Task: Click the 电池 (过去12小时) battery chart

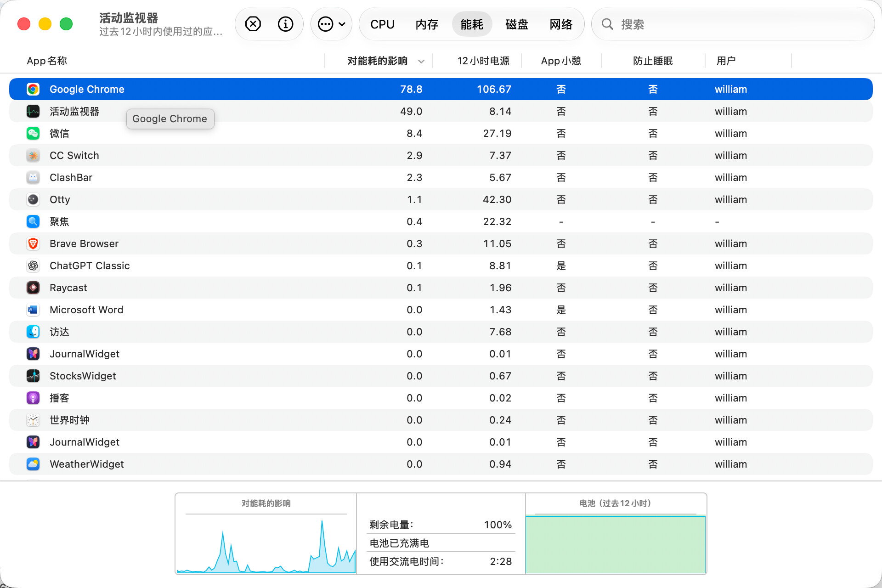Action: (x=616, y=544)
